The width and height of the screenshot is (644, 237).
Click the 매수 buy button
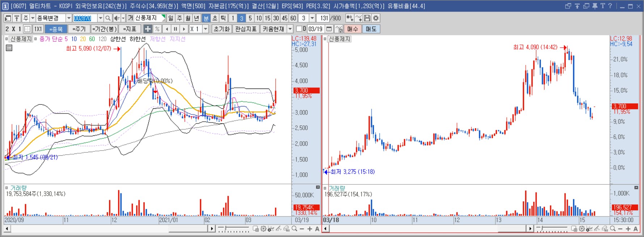coord(353,29)
